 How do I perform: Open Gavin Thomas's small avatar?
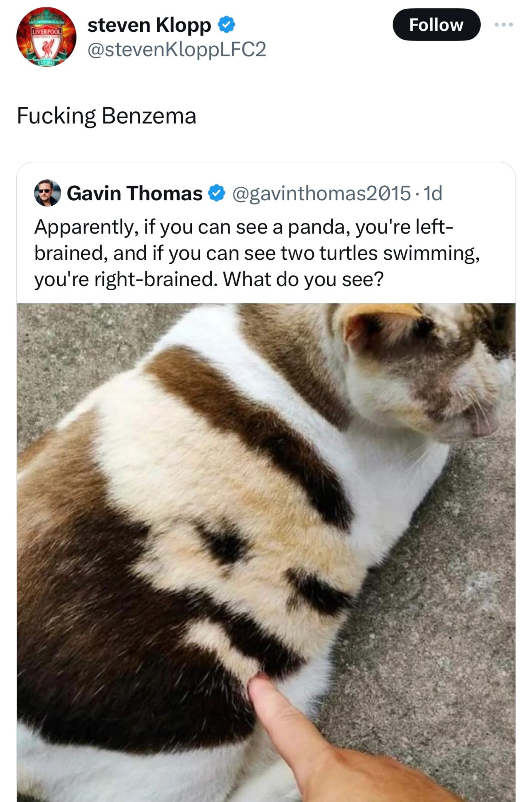(47, 193)
